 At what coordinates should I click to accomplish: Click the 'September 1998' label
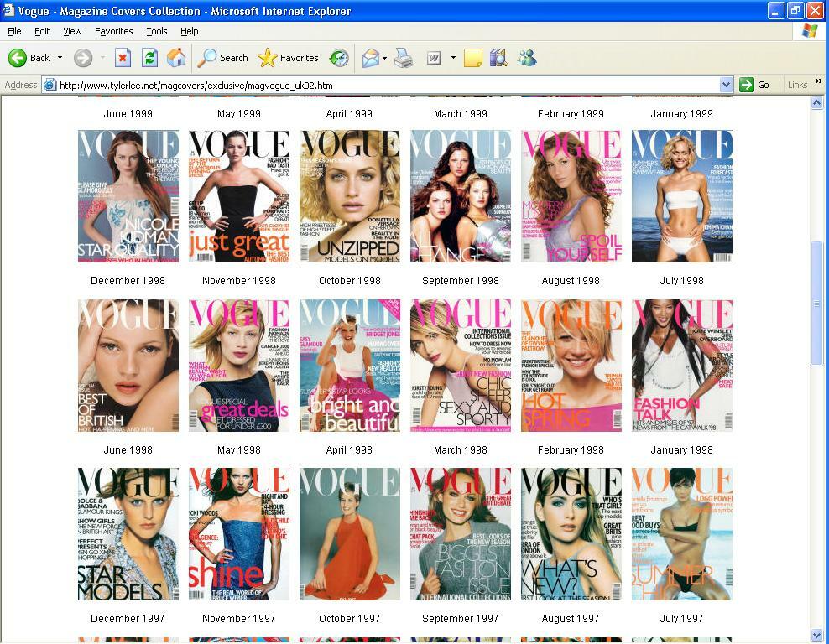click(x=461, y=281)
